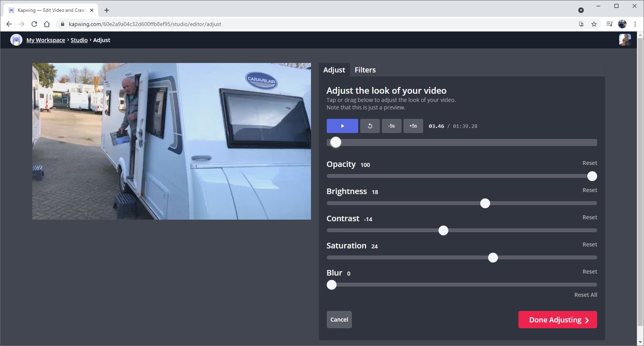Click the Blur value 0
The width and height of the screenshot is (644, 346).
click(x=349, y=274)
